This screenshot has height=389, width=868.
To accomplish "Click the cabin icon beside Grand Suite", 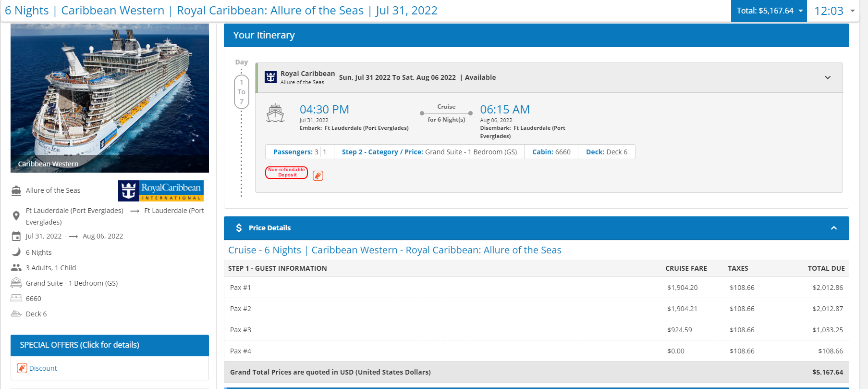I will 16,283.
